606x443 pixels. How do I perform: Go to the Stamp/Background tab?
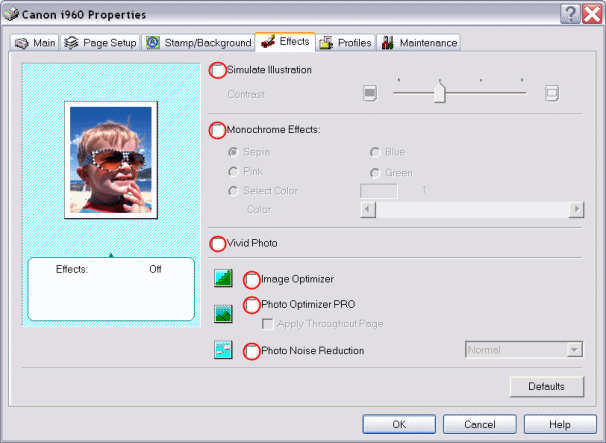(198, 43)
